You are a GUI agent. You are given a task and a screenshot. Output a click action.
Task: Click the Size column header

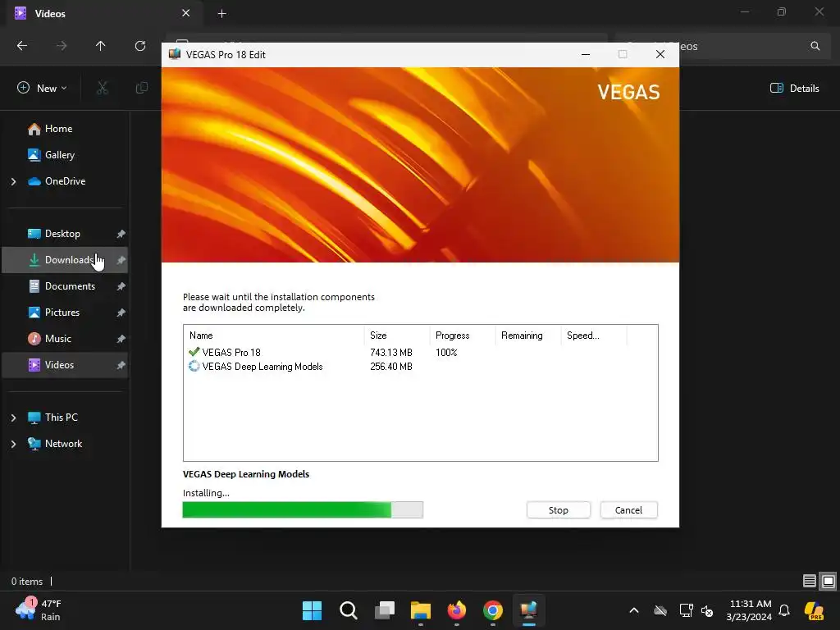point(397,336)
